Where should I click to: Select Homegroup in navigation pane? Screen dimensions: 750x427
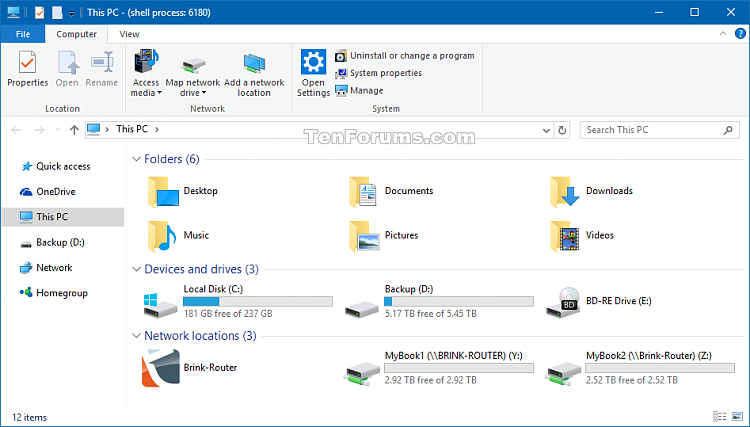(x=54, y=293)
